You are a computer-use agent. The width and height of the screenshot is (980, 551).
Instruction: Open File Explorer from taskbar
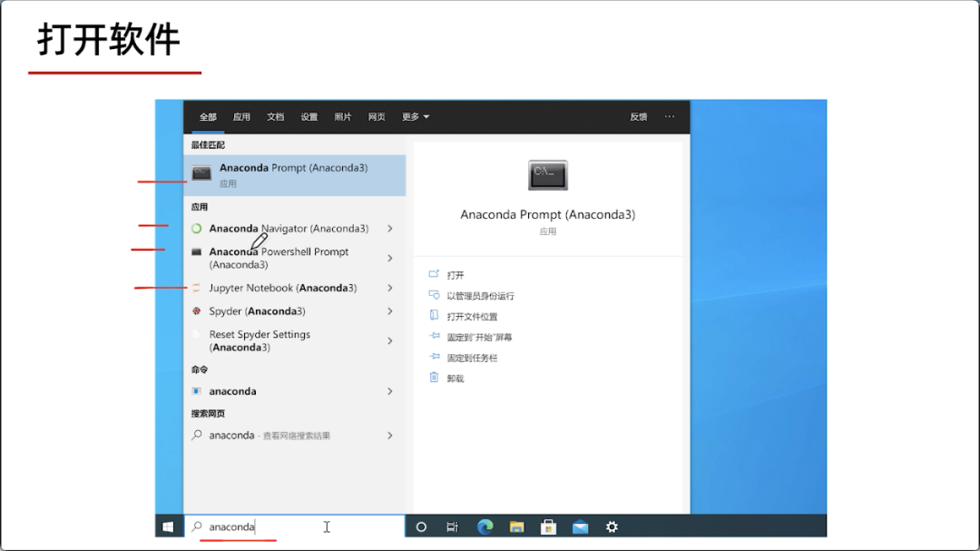pyautogui.click(x=517, y=527)
